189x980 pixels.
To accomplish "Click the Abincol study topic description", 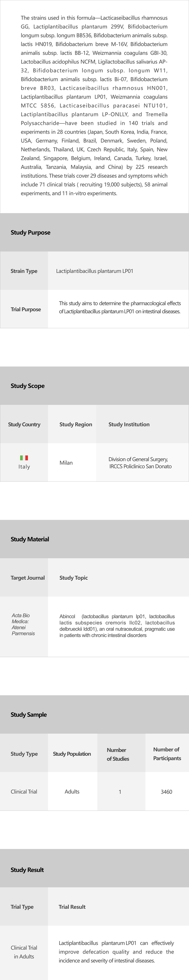I will [117, 626].
